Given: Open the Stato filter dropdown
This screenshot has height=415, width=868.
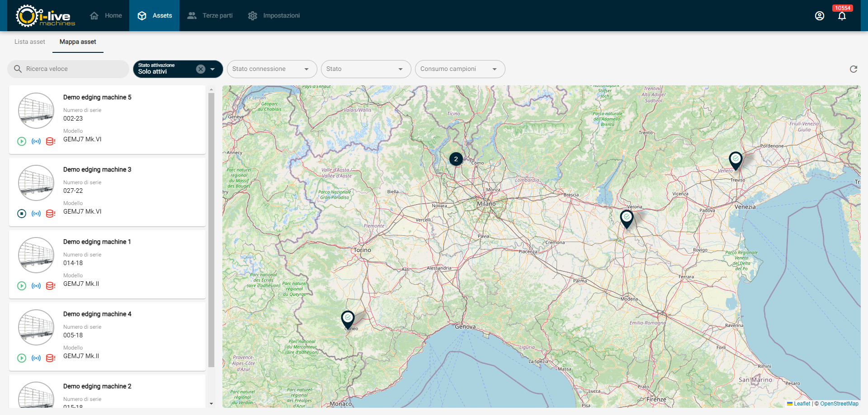Looking at the screenshot, I should [x=365, y=69].
